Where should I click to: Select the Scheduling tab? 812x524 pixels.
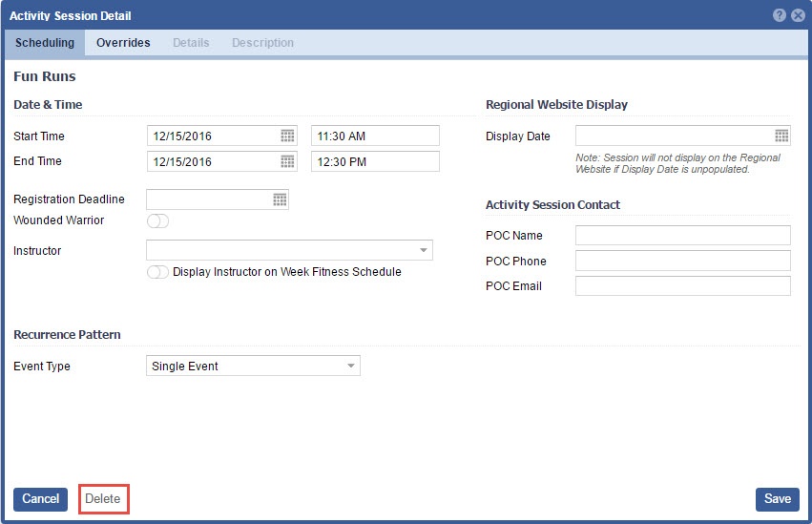click(x=45, y=43)
